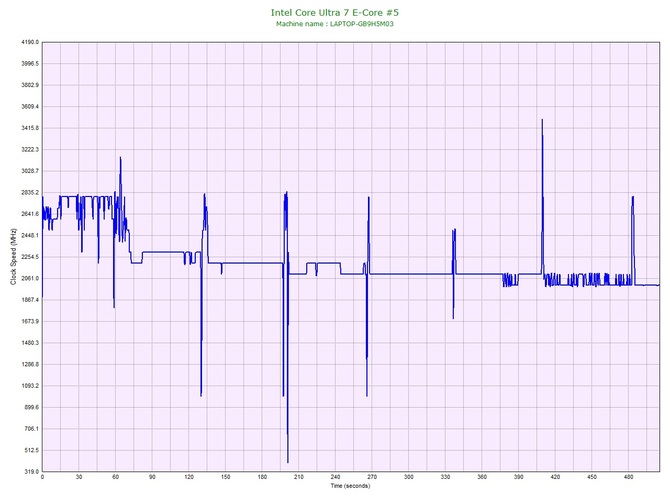Click the 420 label on the time axis

[555, 477]
